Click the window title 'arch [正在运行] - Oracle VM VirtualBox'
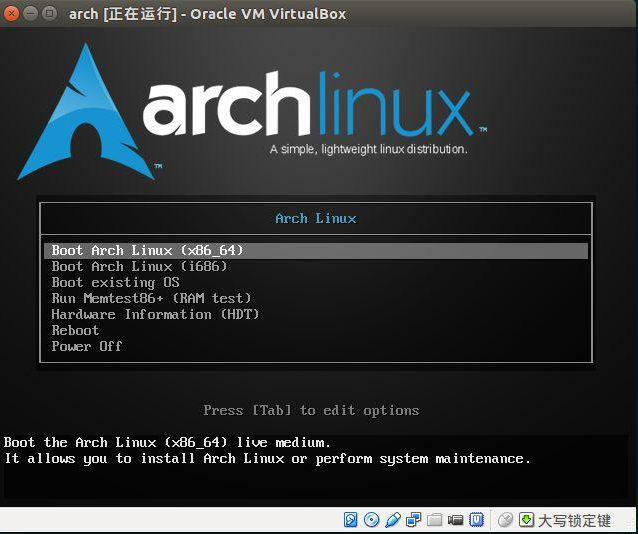 [x=208, y=14]
